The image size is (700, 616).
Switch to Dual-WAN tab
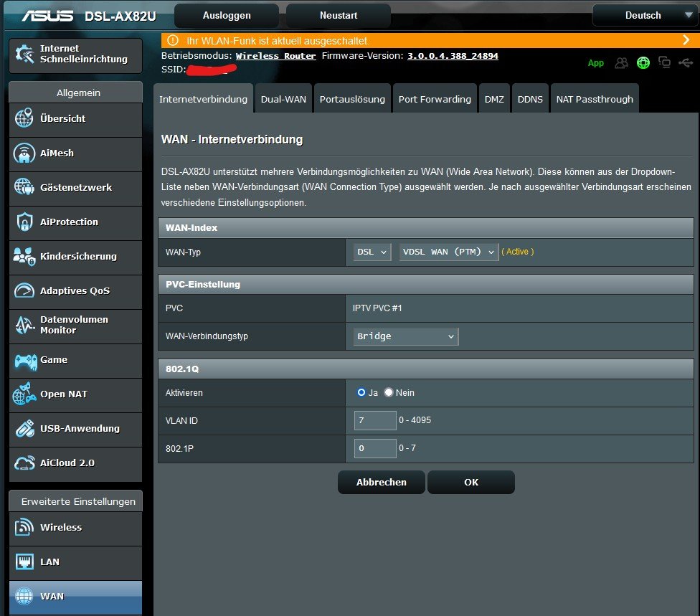point(283,99)
